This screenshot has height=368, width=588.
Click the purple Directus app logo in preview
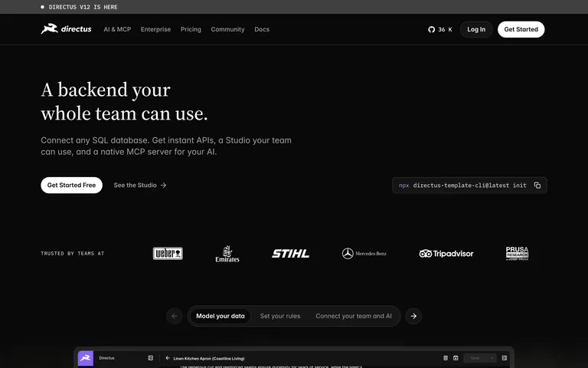coord(86,358)
